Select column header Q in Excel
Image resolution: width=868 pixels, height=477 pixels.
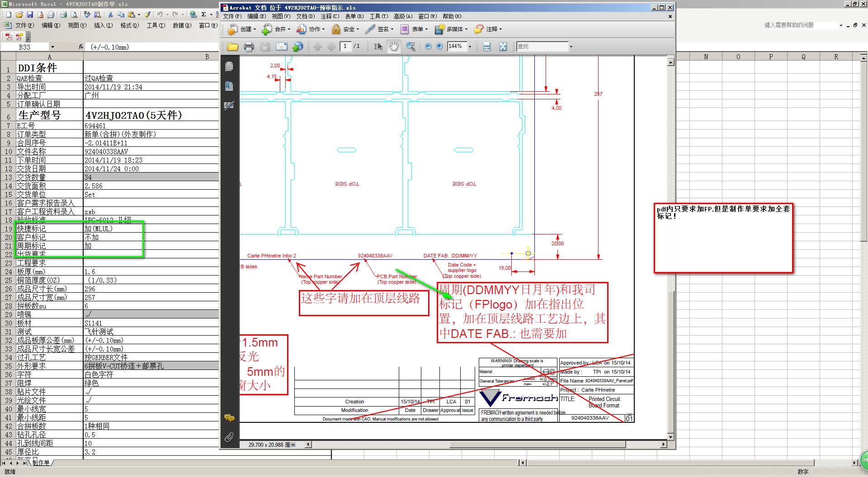coord(803,56)
